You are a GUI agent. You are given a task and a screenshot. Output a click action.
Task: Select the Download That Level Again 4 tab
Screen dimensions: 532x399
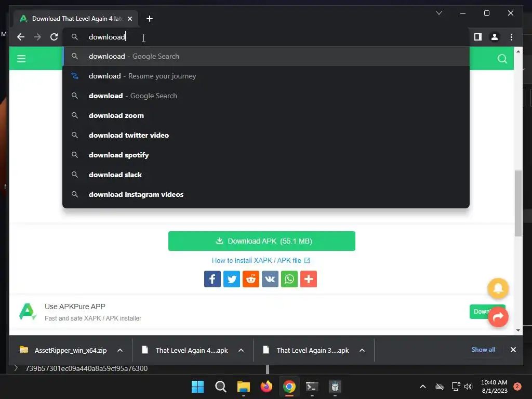[75, 19]
